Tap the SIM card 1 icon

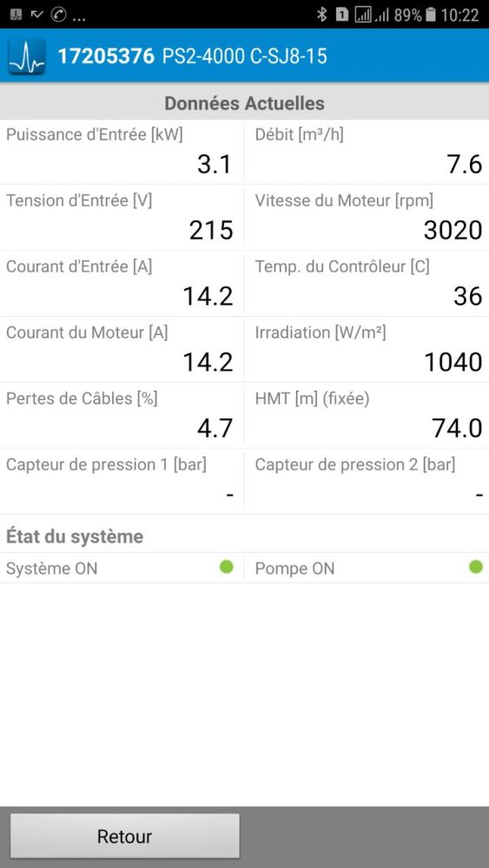(x=341, y=15)
